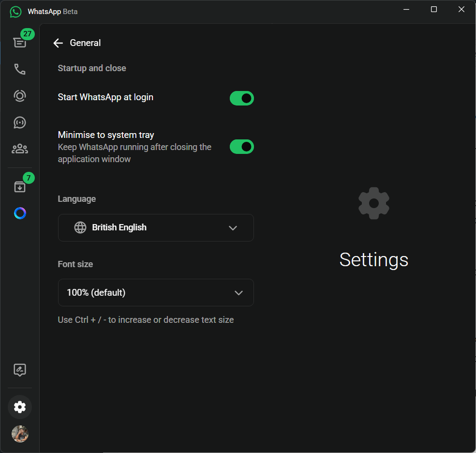Open Settings with the gear icon

click(x=19, y=407)
